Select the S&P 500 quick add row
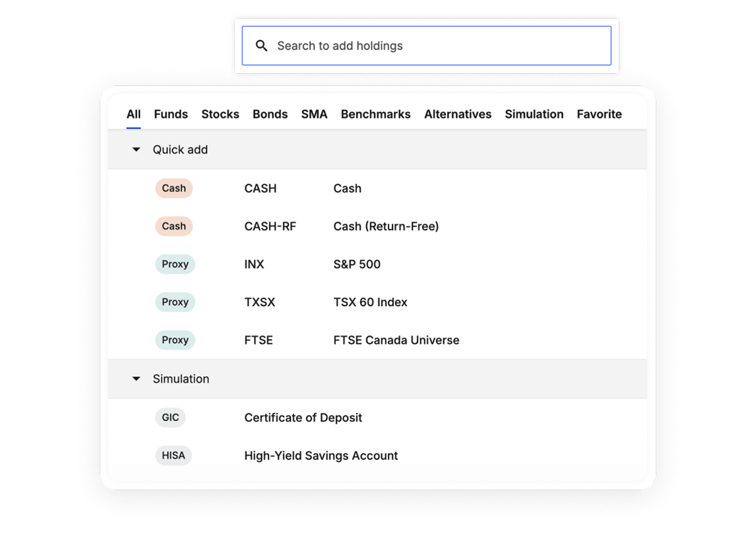Image resolution: width=756 pixels, height=540 pixels. click(x=356, y=264)
